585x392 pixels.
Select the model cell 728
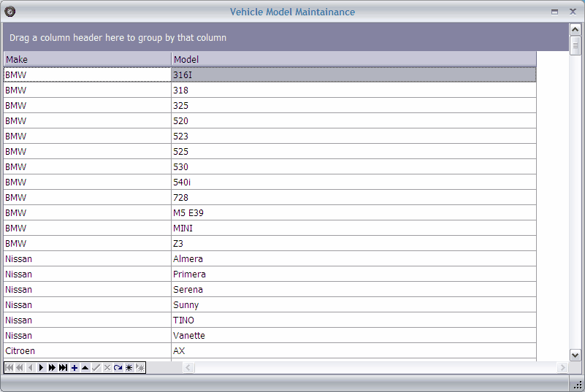pos(353,197)
